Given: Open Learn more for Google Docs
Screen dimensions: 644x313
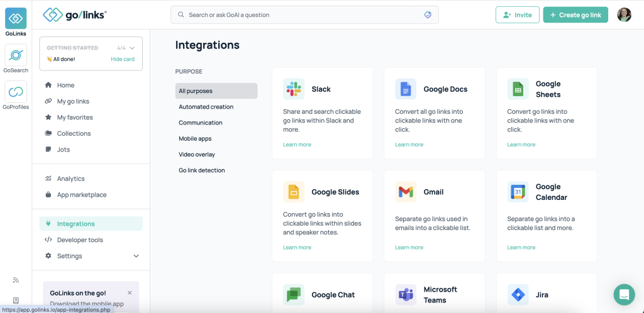Looking at the screenshot, I should point(409,145).
